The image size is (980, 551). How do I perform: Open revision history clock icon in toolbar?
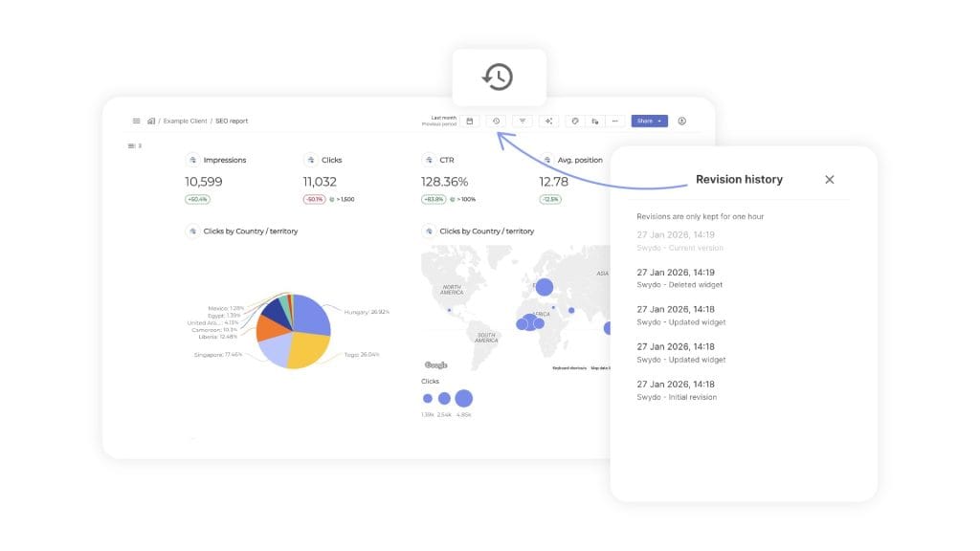(497, 121)
